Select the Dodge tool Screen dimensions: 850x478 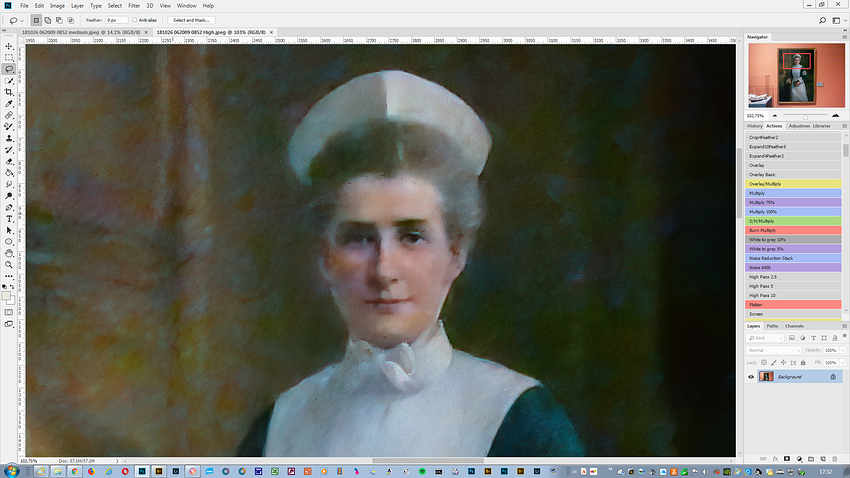pyautogui.click(x=9, y=196)
